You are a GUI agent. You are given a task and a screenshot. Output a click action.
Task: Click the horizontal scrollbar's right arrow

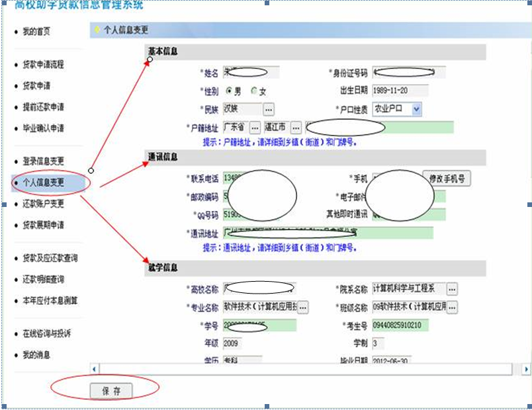pyautogui.click(x=526, y=369)
